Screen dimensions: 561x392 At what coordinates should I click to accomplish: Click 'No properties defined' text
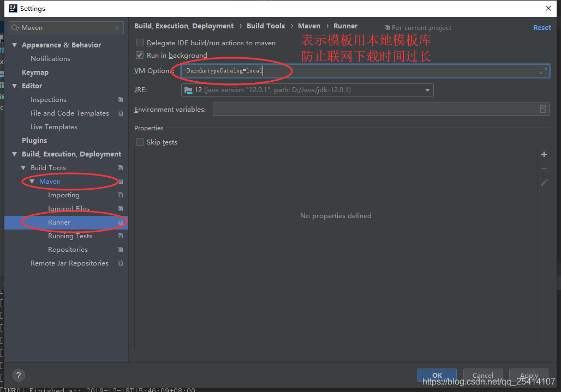[336, 216]
